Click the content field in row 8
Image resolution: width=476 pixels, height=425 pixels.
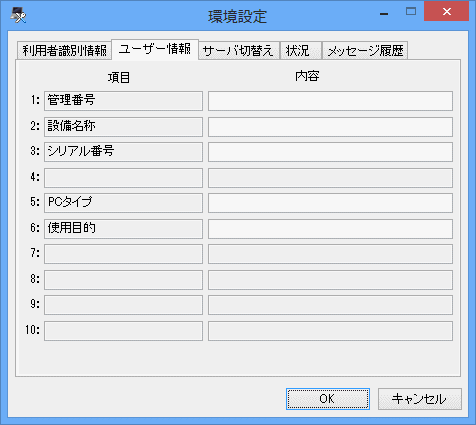[x=330, y=280]
